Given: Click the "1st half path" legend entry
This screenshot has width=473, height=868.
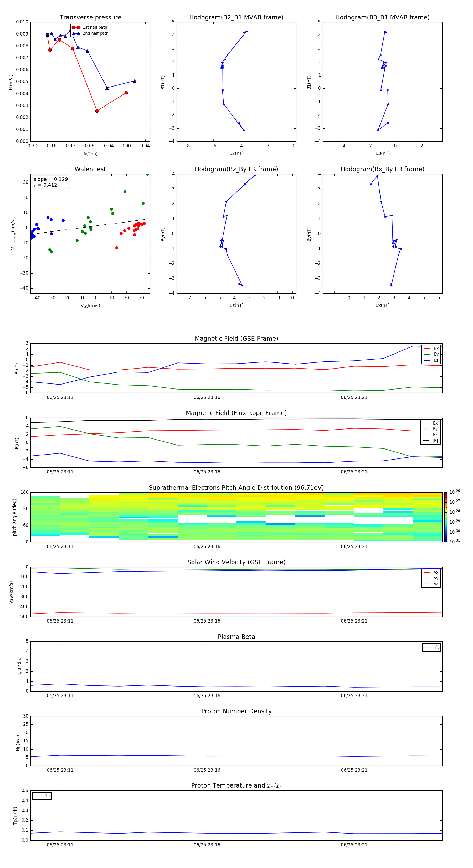Looking at the screenshot, I should coord(90,27).
